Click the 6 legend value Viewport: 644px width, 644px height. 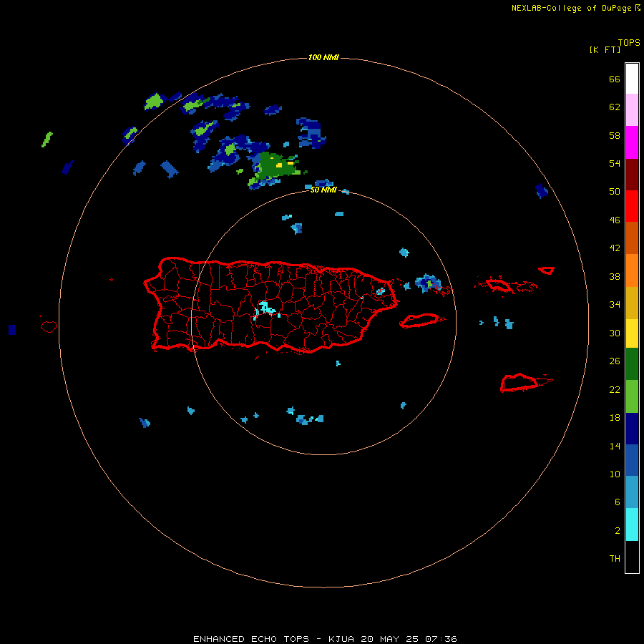(618, 502)
